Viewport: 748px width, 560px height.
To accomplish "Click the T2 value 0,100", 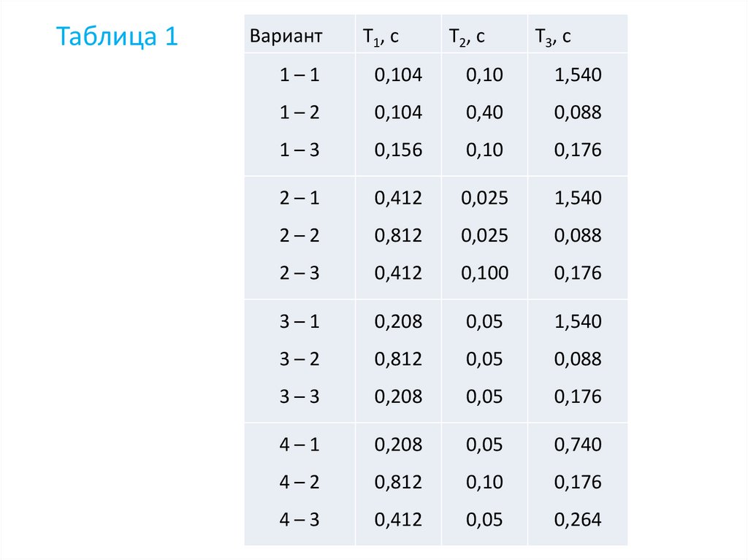I will pos(484,274).
